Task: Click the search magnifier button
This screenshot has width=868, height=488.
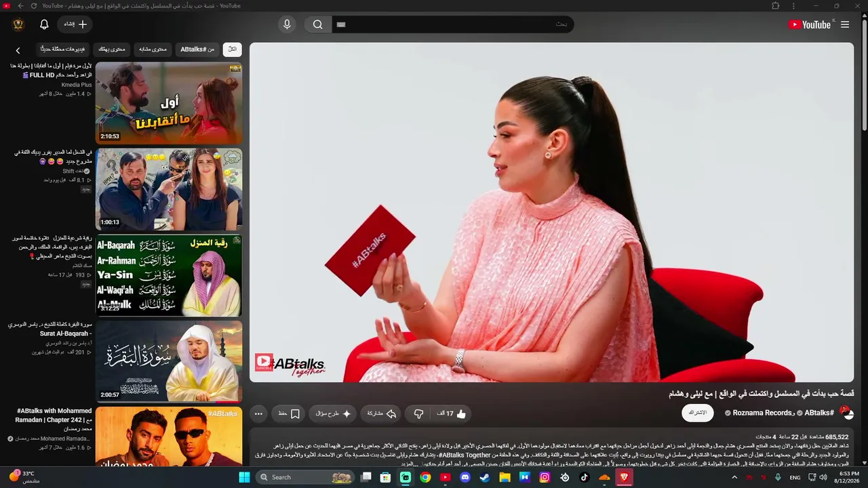Action: [317, 24]
